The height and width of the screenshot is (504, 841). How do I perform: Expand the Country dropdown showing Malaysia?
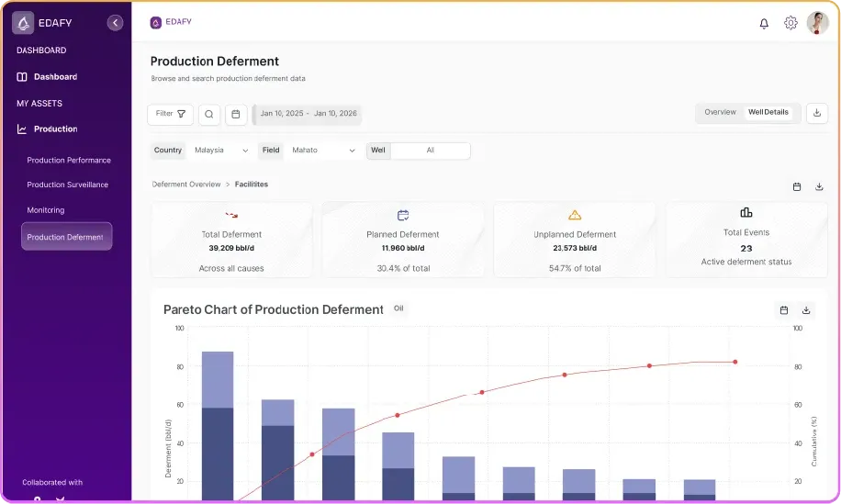221,151
